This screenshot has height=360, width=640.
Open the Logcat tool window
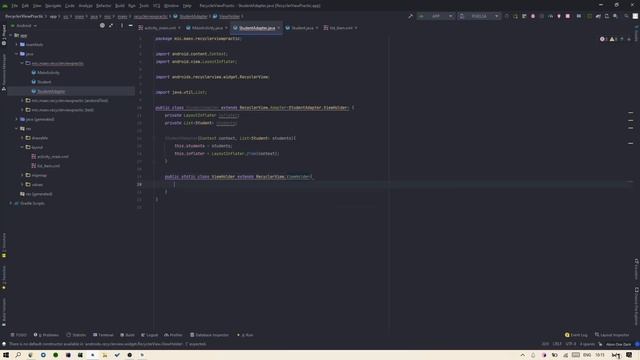pos(149,335)
